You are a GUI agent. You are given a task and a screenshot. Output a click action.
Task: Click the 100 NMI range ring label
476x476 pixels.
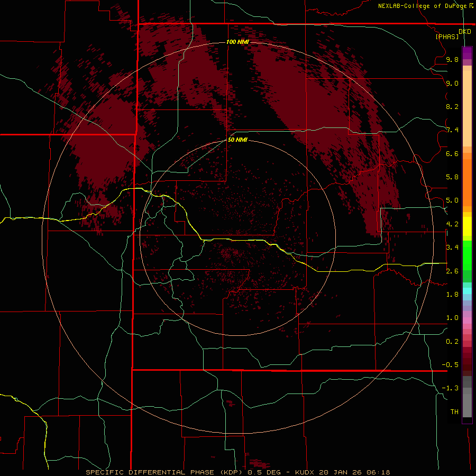(x=237, y=42)
